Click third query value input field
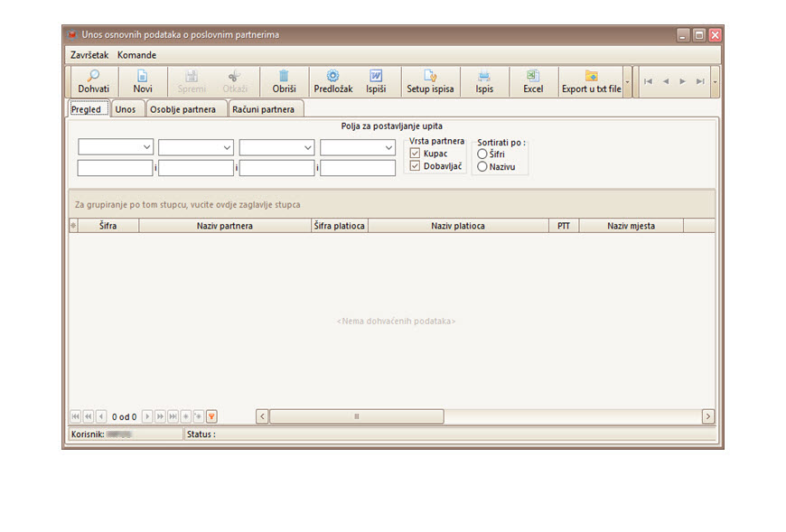Screen dimensions: 786x532 pos(276,168)
